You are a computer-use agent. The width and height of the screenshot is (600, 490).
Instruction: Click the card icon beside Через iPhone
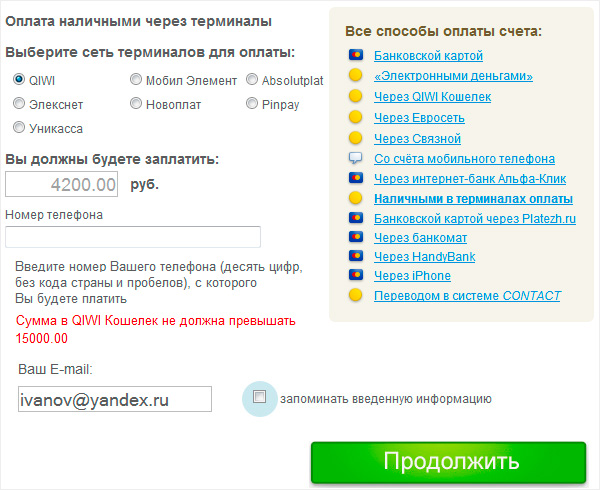[x=355, y=275]
